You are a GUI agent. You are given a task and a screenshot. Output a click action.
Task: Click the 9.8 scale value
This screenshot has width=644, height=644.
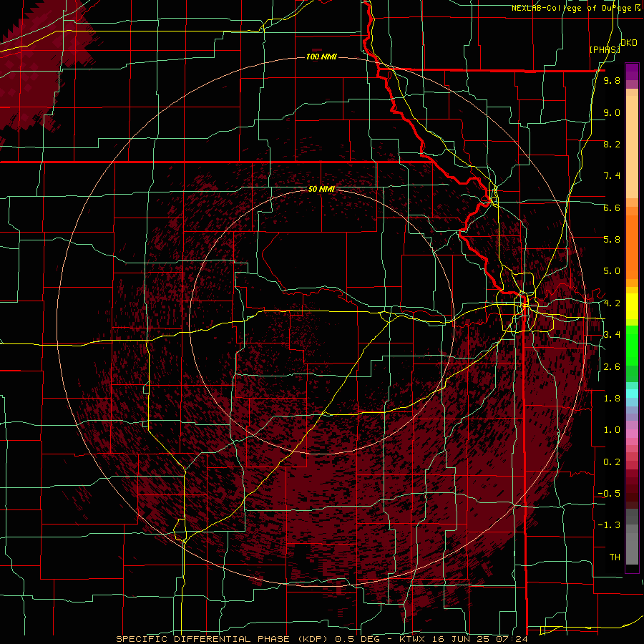tap(612, 80)
